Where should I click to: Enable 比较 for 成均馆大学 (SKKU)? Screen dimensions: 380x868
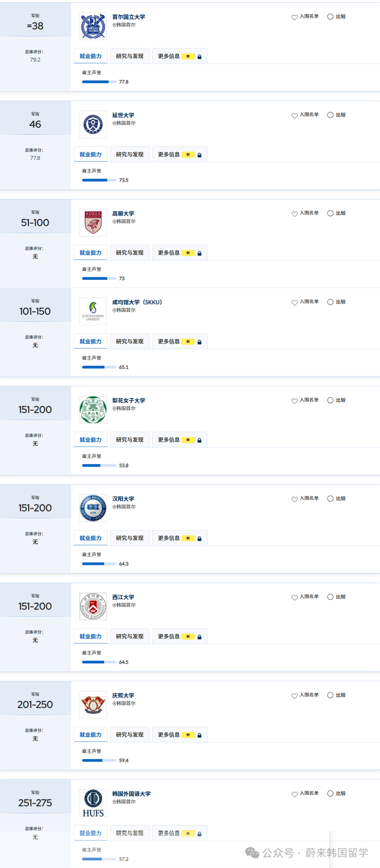(330, 302)
